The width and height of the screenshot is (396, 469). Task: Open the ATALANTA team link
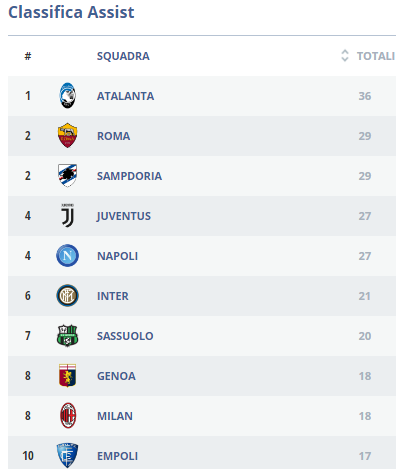[125, 96]
